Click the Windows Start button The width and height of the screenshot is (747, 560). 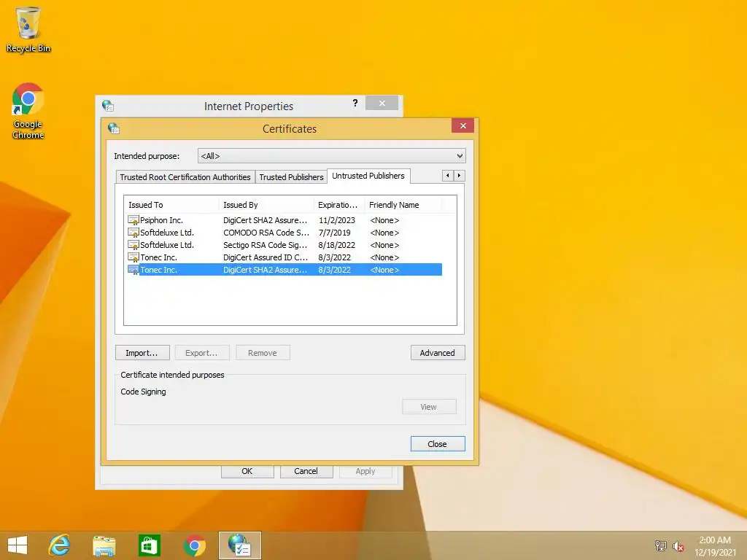[18, 545]
